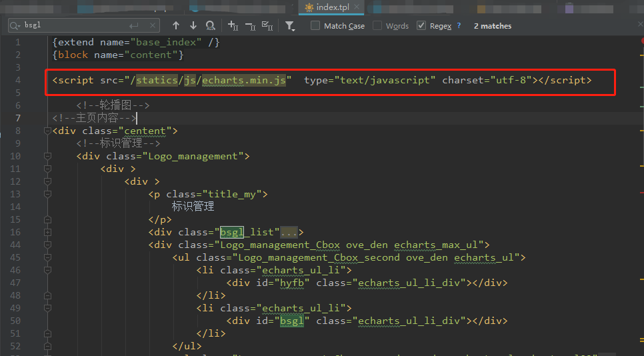644x356 pixels.
Task: Click 'echarts.min.js' in script src
Action: tap(243, 80)
